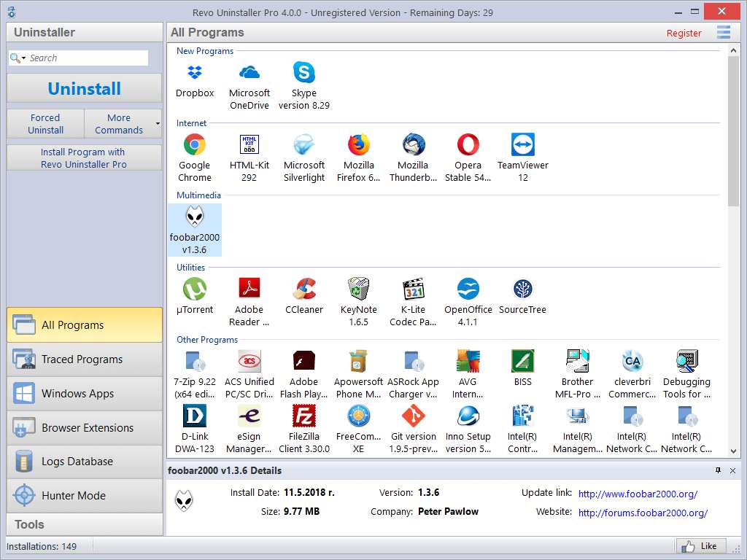Open CCleaner in the Utilities section
Screen dimensions: 747x560
point(303,289)
